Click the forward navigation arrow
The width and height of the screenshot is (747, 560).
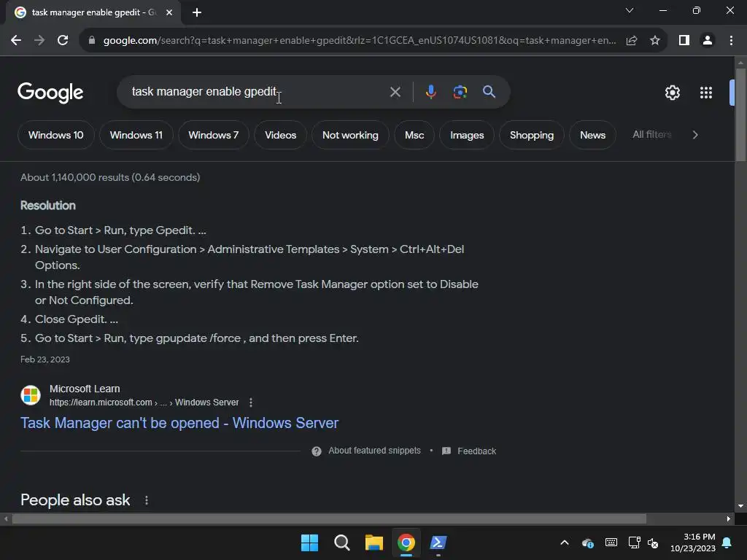(39, 41)
